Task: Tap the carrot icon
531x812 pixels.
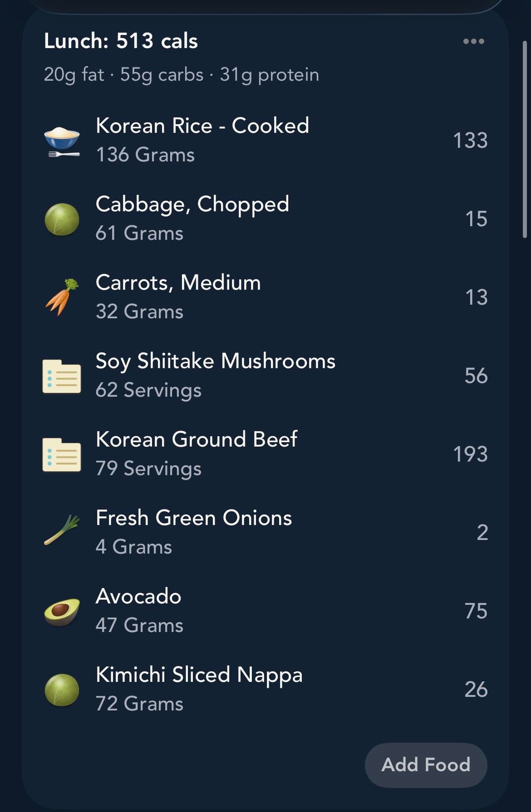Action: (x=62, y=297)
